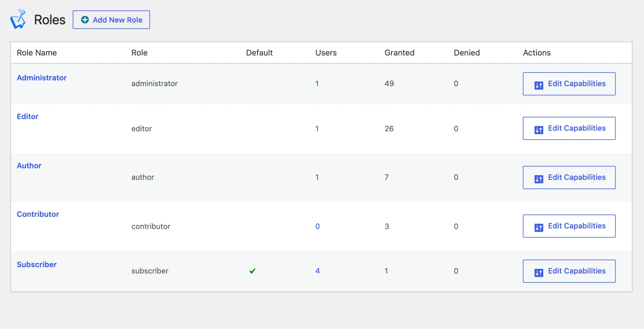This screenshot has width=644, height=329.
Task: Click the Roles page heading
Action: 50,20
